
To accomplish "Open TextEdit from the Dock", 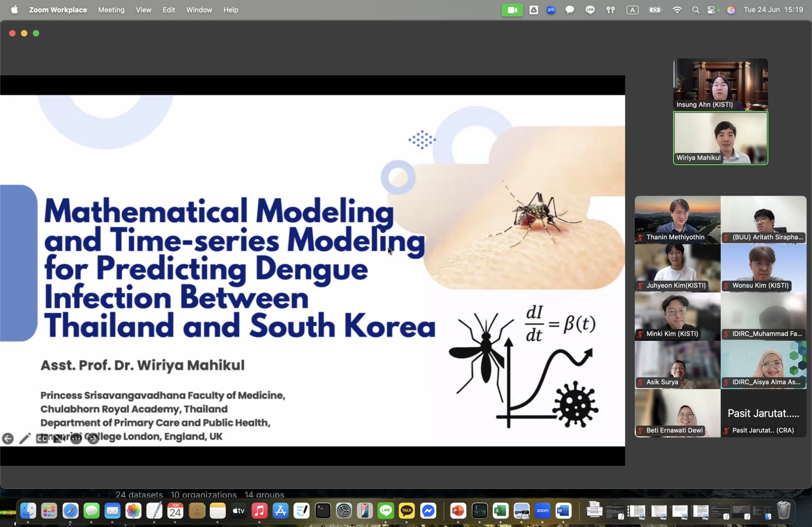I will click(154, 511).
